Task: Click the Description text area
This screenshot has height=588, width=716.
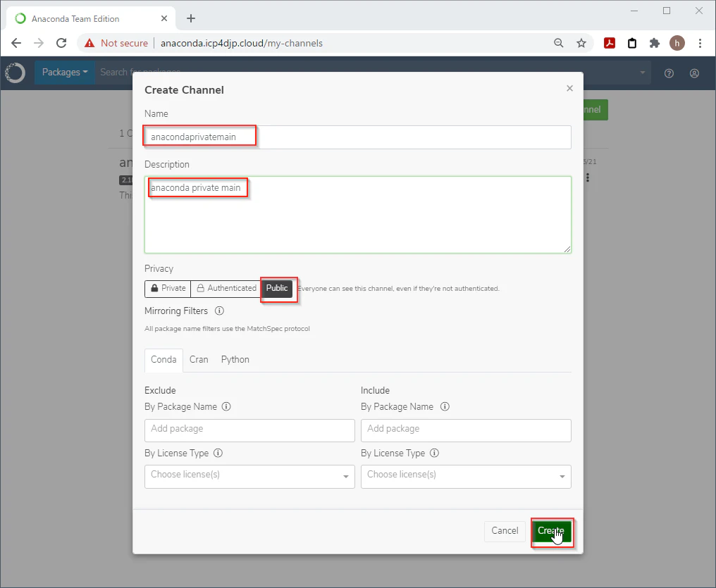Action: click(357, 214)
